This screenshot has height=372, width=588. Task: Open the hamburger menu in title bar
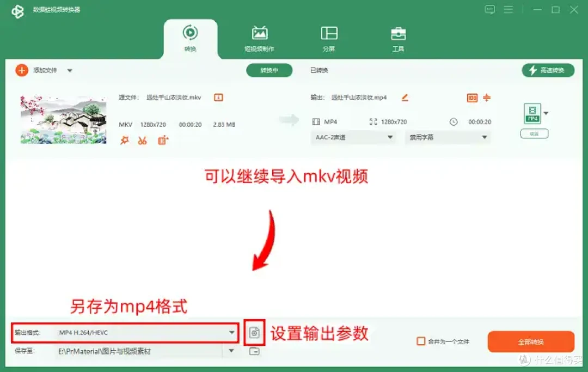[509, 9]
